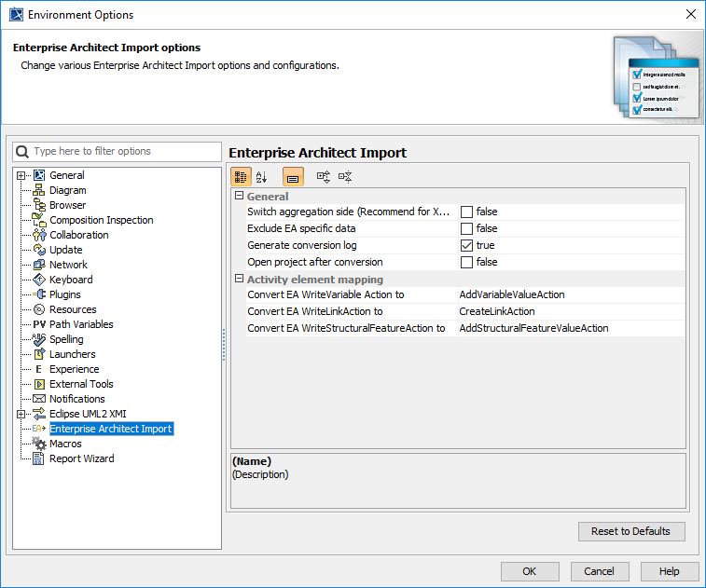Select the Launchers options entry
The width and height of the screenshot is (706, 588).
coord(73,353)
